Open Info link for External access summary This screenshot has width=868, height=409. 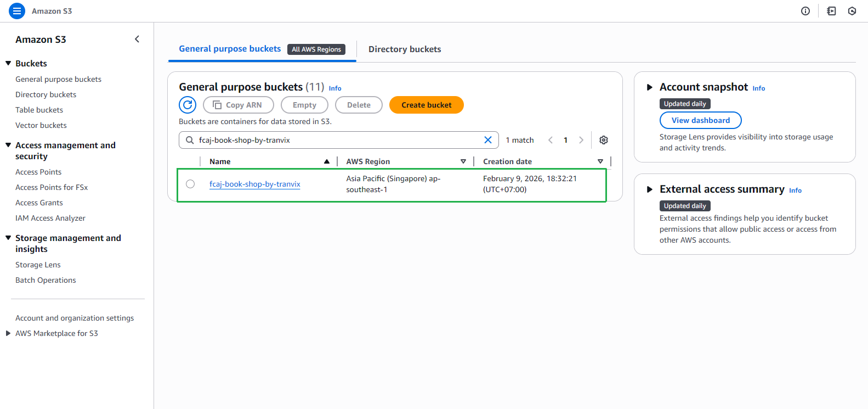(795, 191)
